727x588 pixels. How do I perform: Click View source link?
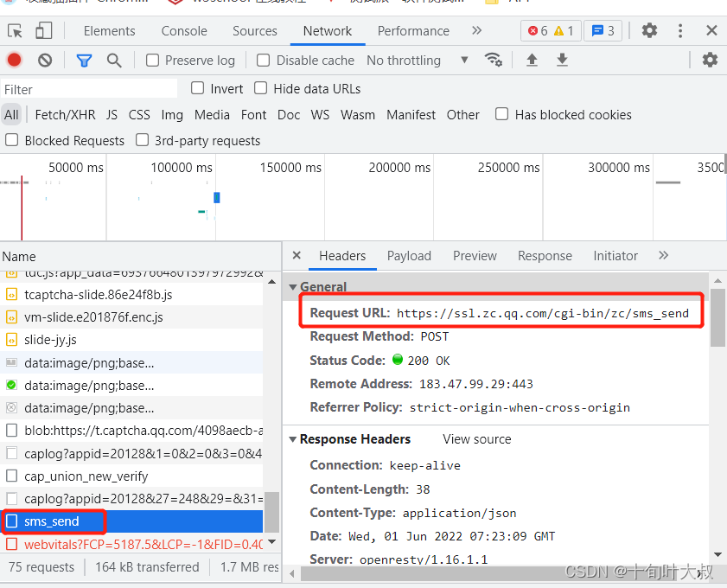476,439
